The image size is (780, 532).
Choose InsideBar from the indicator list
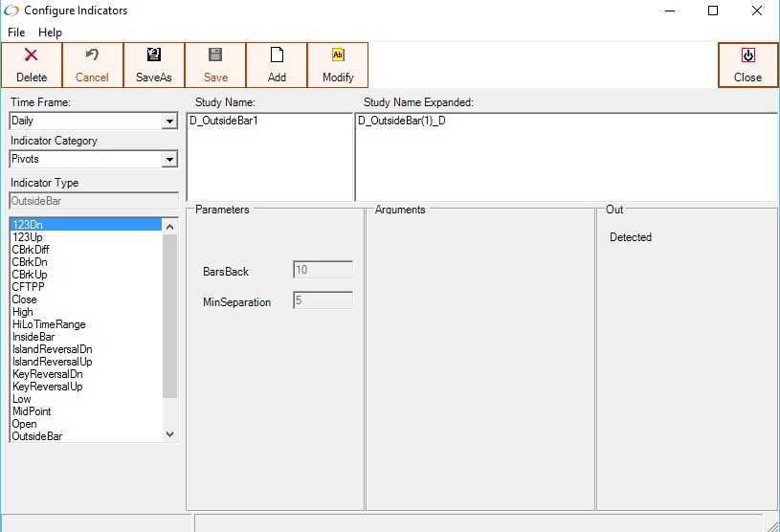(x=33, y=337)
